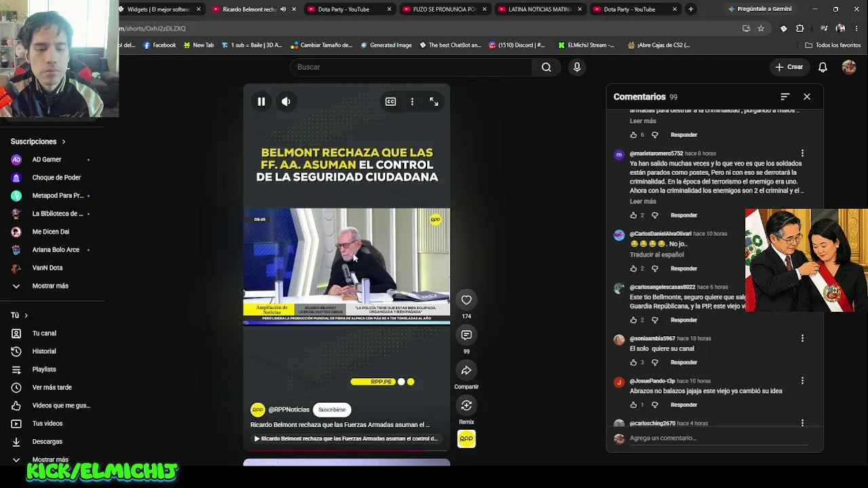Viewport: 868px width, 488px height.
Task: Like the Short with 174 likes
Action: [x=467, y=300]
